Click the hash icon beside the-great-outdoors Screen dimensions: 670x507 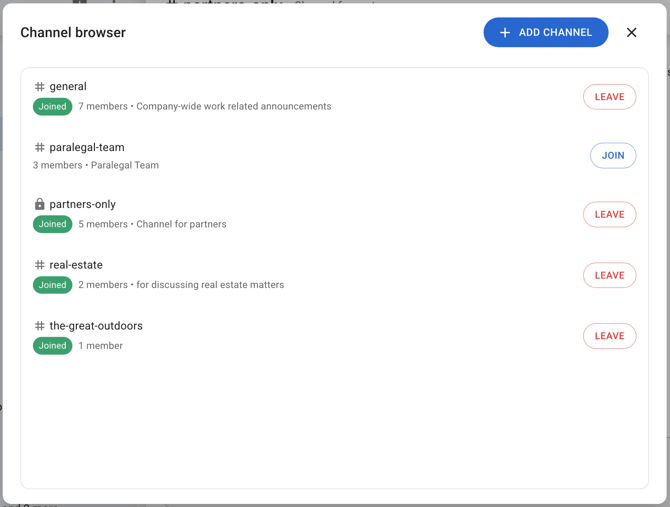[x=40, y=327]
